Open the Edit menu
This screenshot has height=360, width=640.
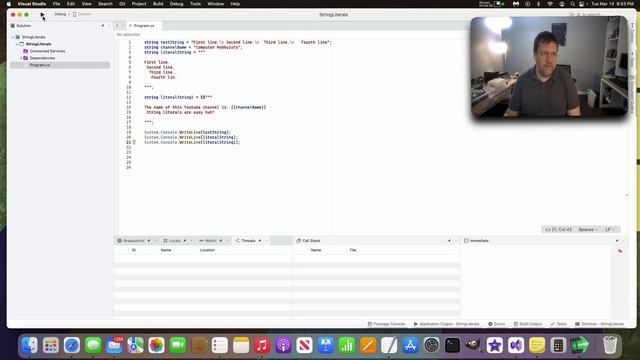pos(71,4)
